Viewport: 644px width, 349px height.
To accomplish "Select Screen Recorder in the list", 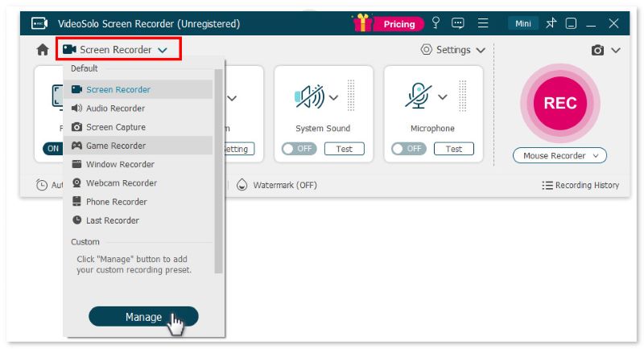I will tap(138, 89).
